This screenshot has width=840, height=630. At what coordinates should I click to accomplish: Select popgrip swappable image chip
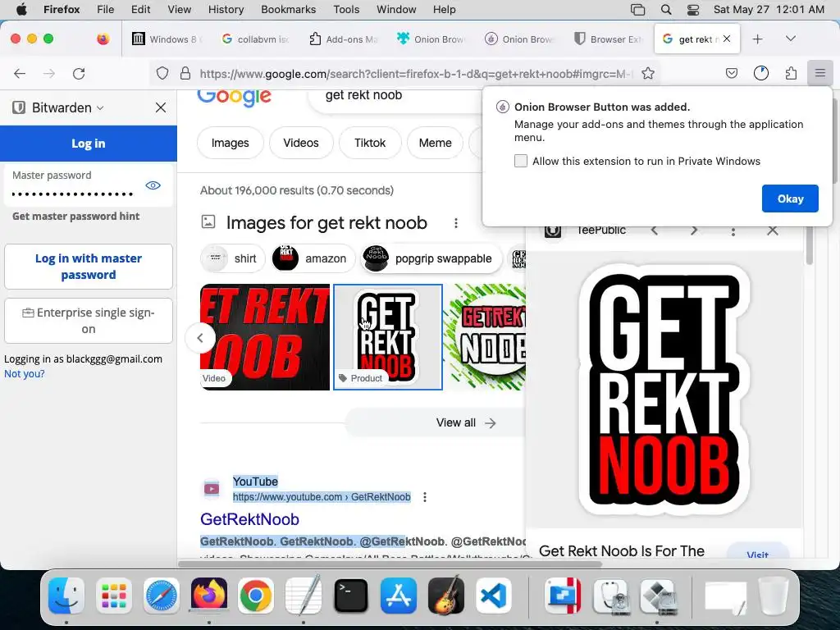tap(431, 258)
